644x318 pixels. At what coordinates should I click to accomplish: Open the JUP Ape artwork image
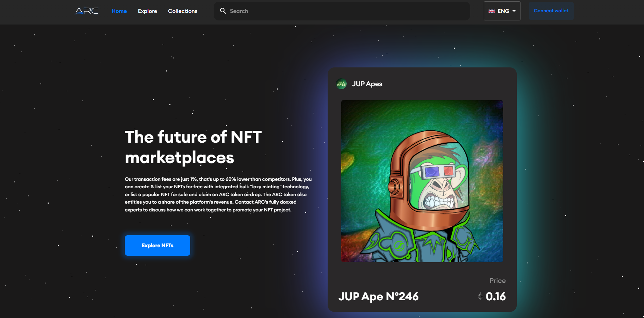(422, 181)
